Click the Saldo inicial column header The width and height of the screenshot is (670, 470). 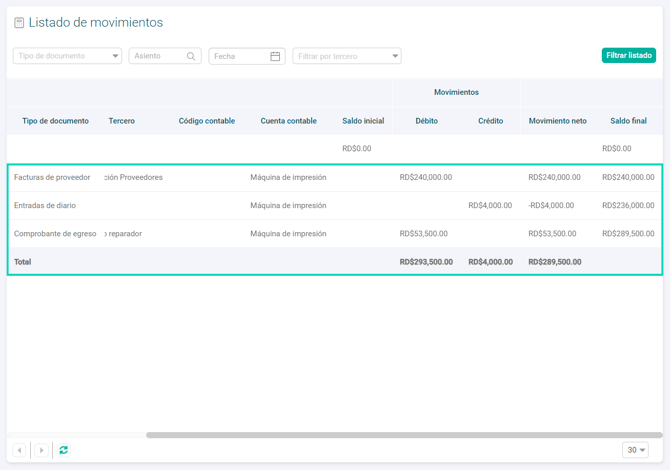pos(363,121)
